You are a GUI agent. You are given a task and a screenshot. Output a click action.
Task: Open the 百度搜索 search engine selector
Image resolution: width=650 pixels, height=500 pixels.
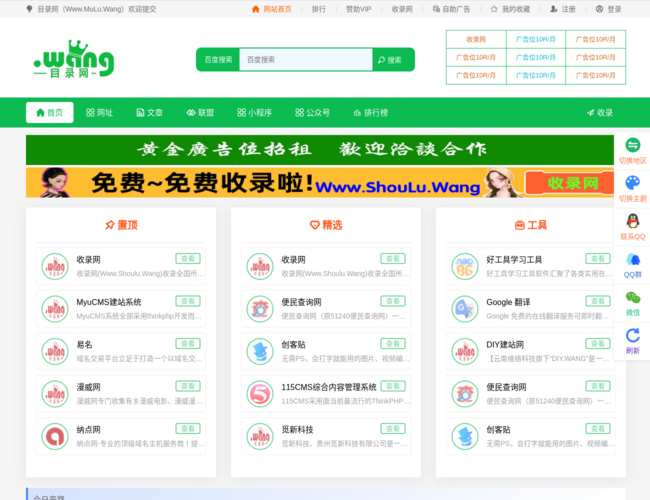point(218,60)
